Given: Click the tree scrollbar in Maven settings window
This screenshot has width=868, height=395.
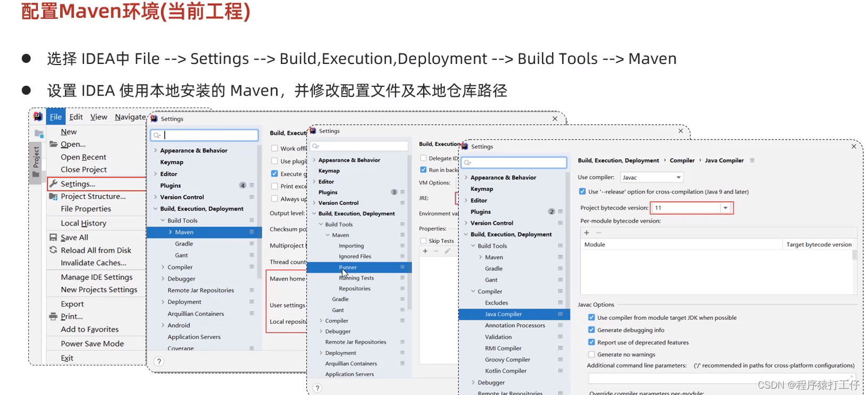Looking at the screenshot, I should (x=259, y=212).
